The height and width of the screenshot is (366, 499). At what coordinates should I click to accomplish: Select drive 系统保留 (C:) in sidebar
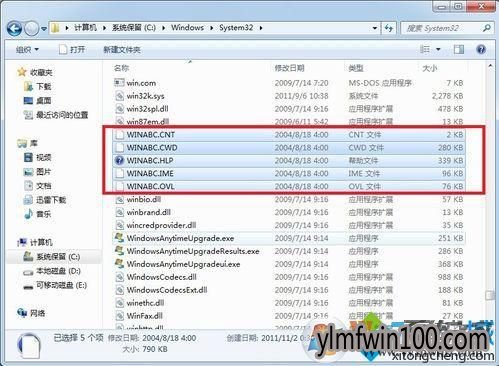[58, 257]
